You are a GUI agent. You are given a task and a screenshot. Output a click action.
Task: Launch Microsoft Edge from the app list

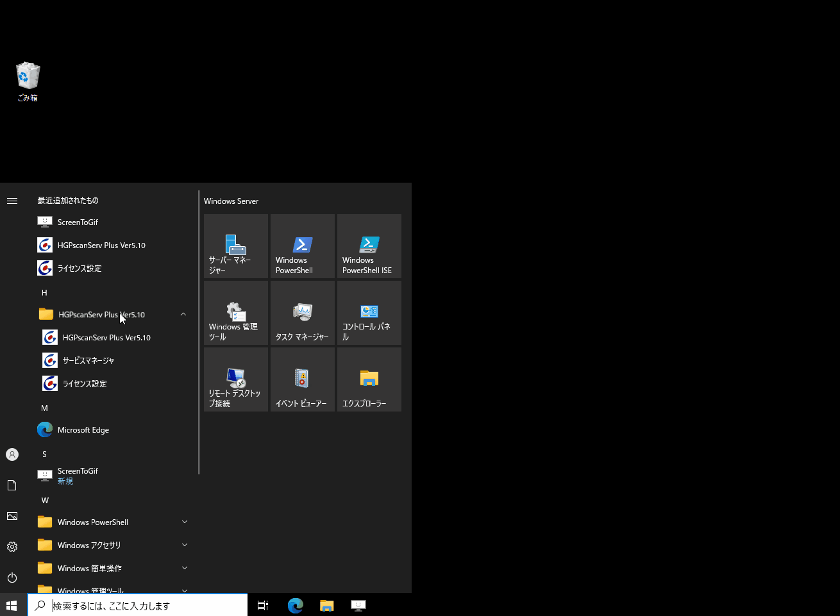click(x=114, y=429)
